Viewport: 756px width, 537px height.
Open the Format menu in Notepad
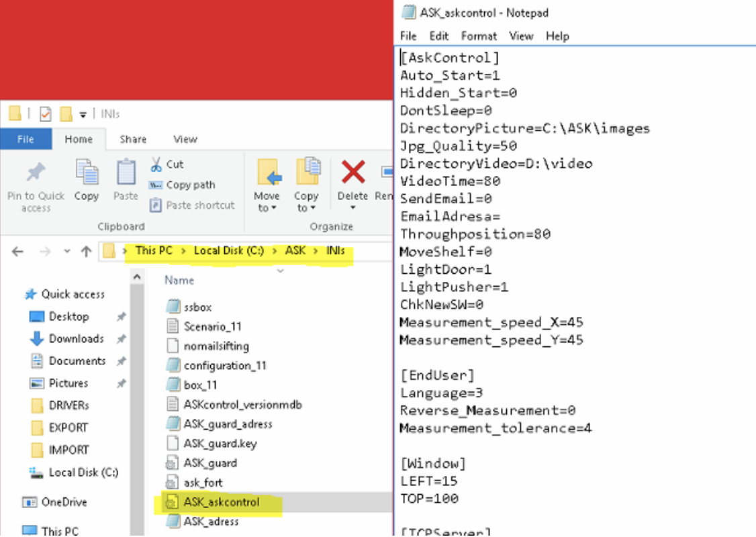tap(479, 36)
